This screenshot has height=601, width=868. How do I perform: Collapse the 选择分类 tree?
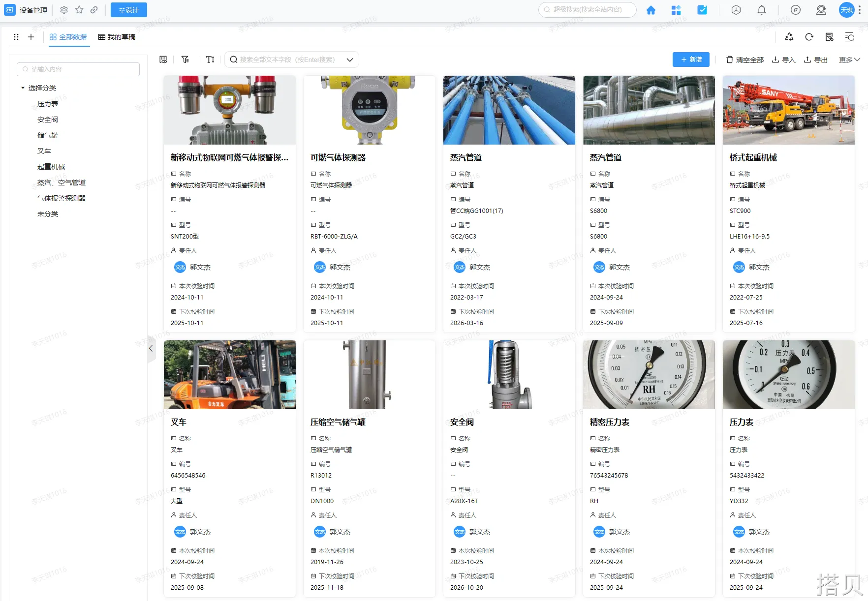(x=23, y=88)
